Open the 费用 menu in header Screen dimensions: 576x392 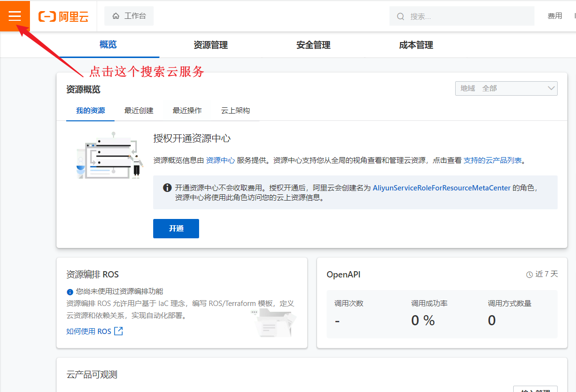[x=555, y=16]
